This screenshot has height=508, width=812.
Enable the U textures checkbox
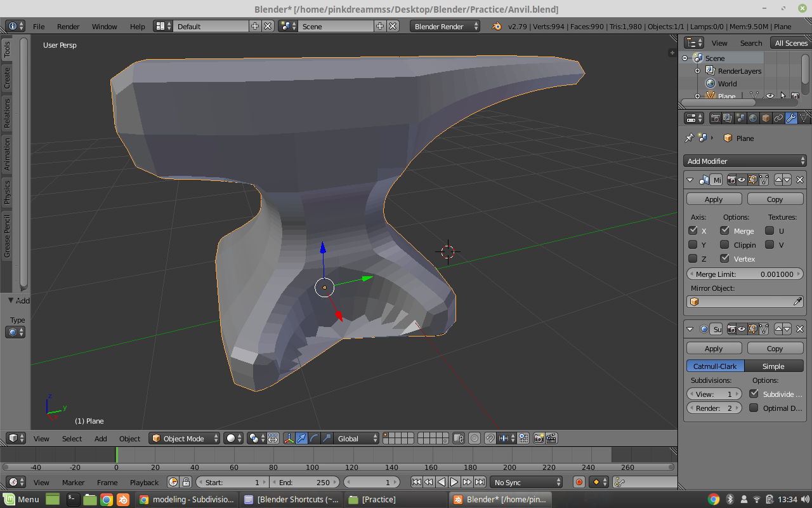pos(769,231)
